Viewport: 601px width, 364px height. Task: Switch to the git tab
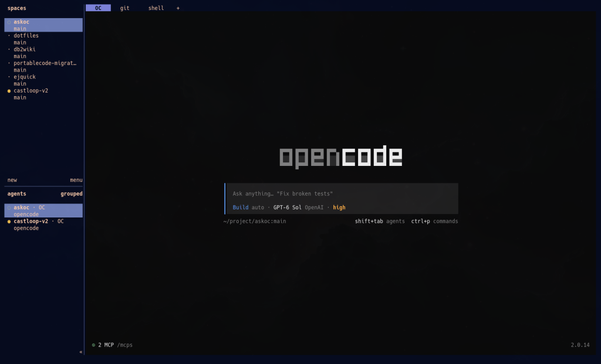pyautogui.click(x=124, y=8)
